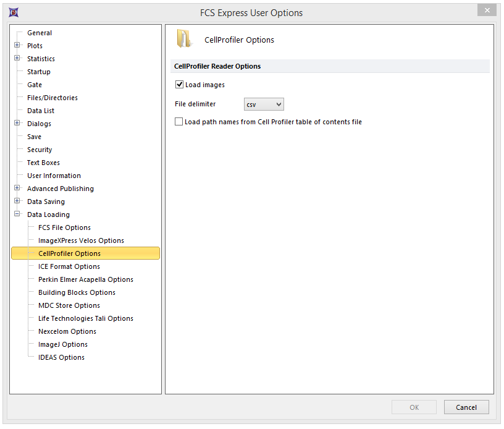
Task: Click the CellProfiler Options folder icon
Action: click(184, 39)
